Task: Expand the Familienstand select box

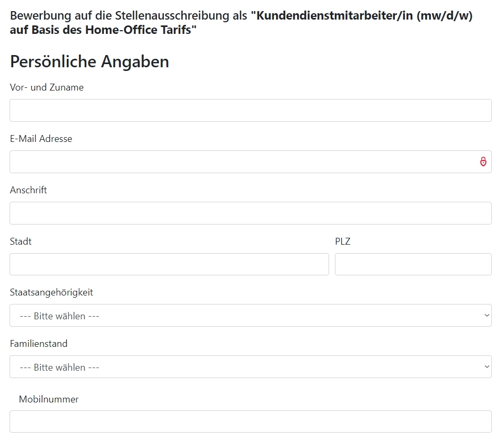Action: click(250, 367)
